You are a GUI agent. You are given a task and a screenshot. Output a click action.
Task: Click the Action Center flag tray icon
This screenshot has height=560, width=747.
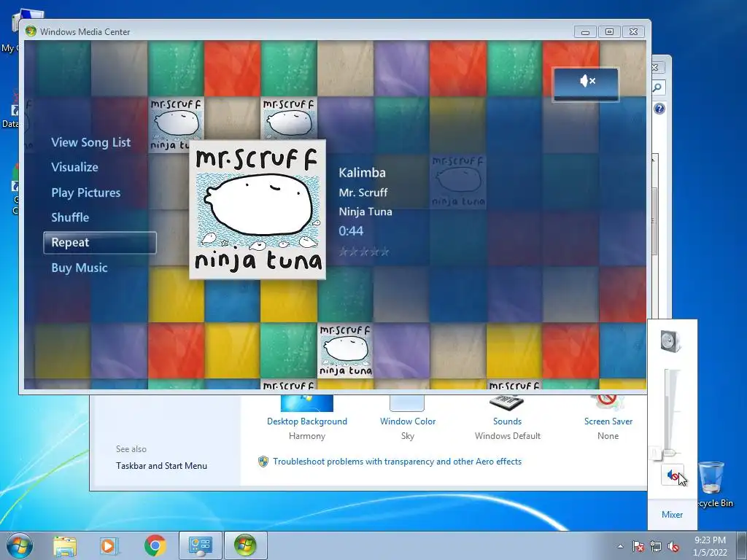[x=638, y=546]
